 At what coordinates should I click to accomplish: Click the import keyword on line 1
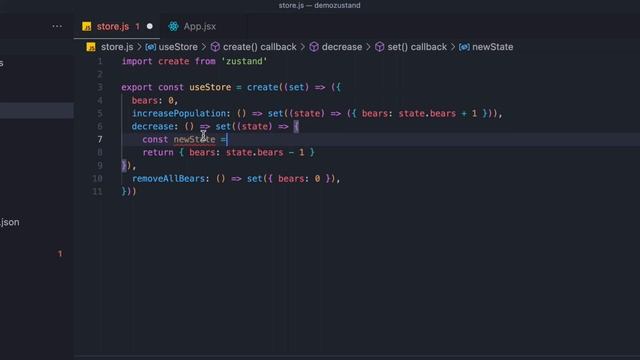coord(137,61)
